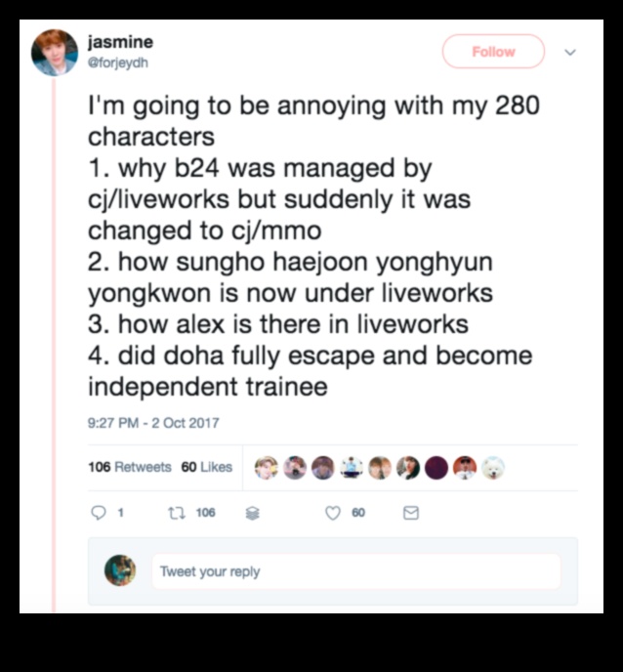Send tweet via envelope message icon

pos(411,513)
